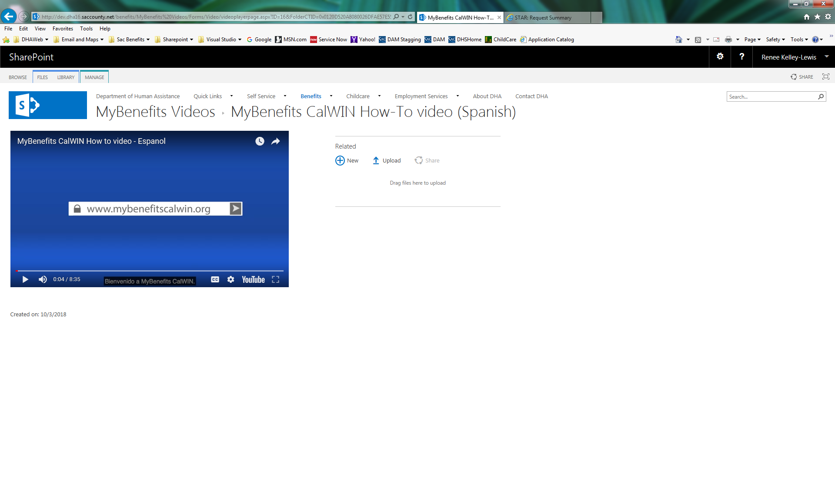Screen dimensions: 835x504
Task: Toggle video closed captions button
Action: pyautogui.click(x=214, y=279)
